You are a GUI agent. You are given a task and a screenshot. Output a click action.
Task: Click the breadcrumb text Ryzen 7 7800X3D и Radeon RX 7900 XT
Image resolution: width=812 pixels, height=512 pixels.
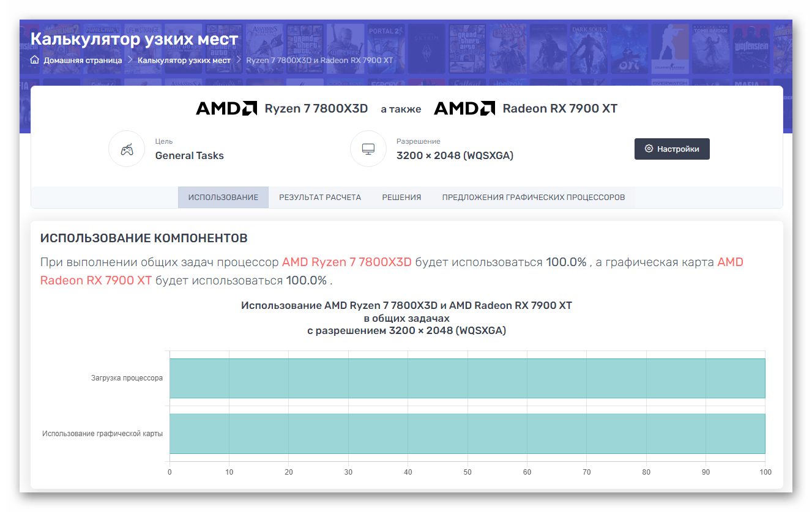coord(319,61)
